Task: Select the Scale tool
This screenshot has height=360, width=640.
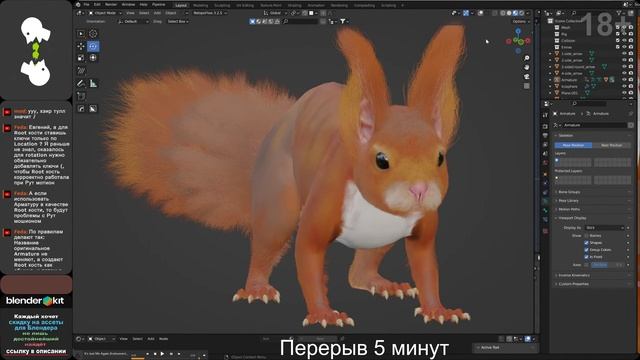Action: coord(81,58)
